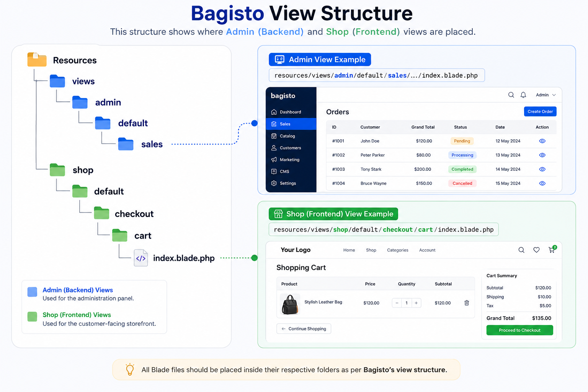Image resolution: width=588 pixels, height=392 pixels.
Task: Remove Stylish Leather Bag with trash icon
Action: (467, 303)
